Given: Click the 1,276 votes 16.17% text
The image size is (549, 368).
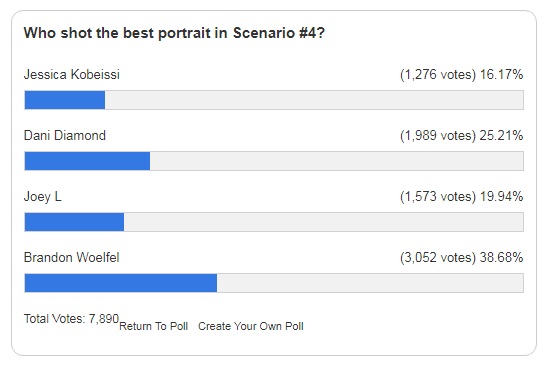Looking at the screenshot, I should [461, 75].
